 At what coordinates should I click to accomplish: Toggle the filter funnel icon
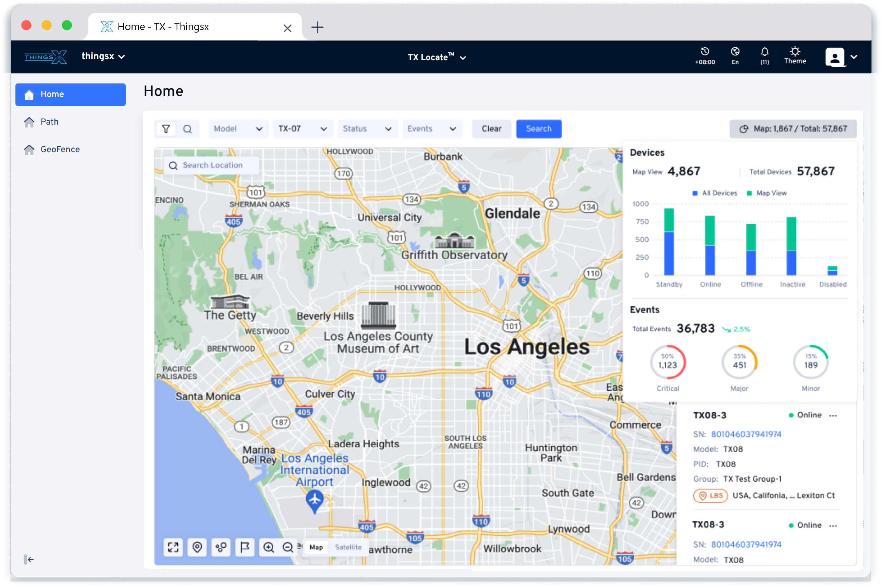(166, 129)
